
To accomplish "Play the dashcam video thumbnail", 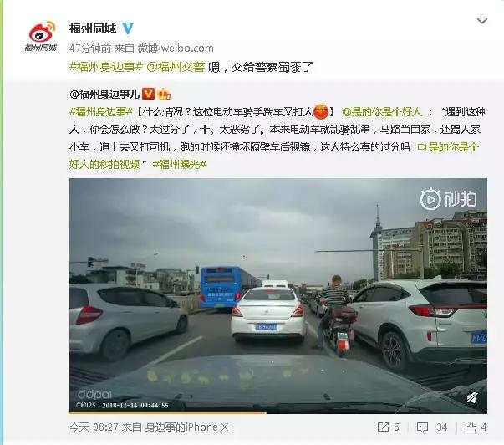I will point(278,295).
